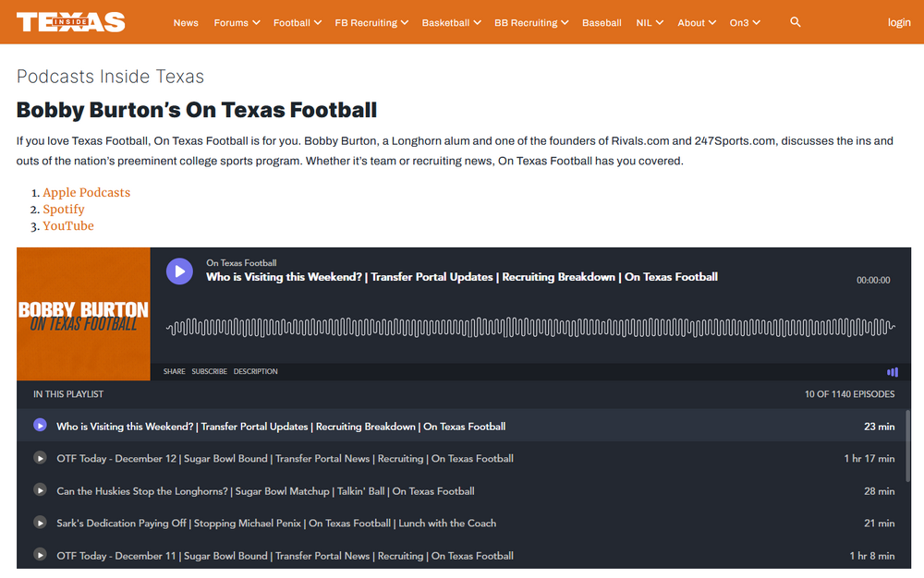Open the Baseball menu item

point(602,22)
